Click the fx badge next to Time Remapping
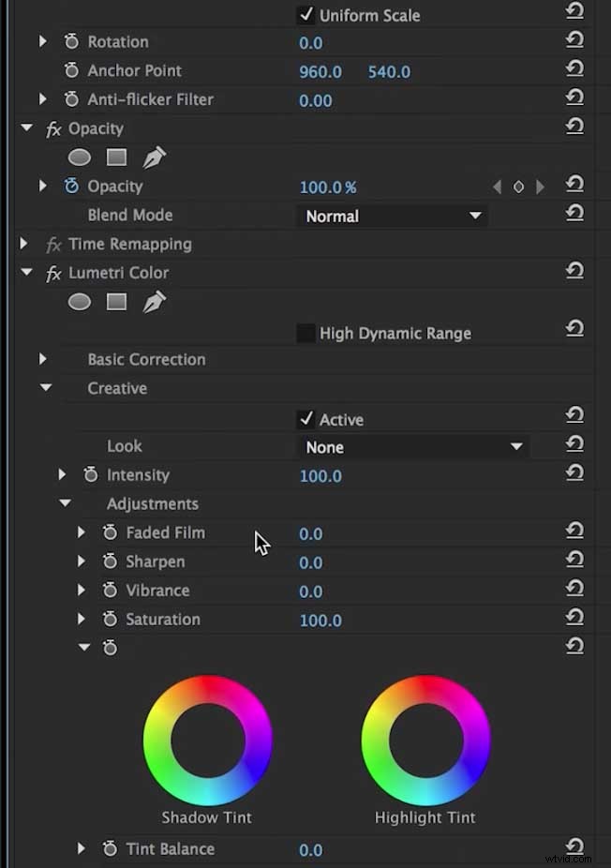Screen dimensions: 611x868 tap(53, 243)
